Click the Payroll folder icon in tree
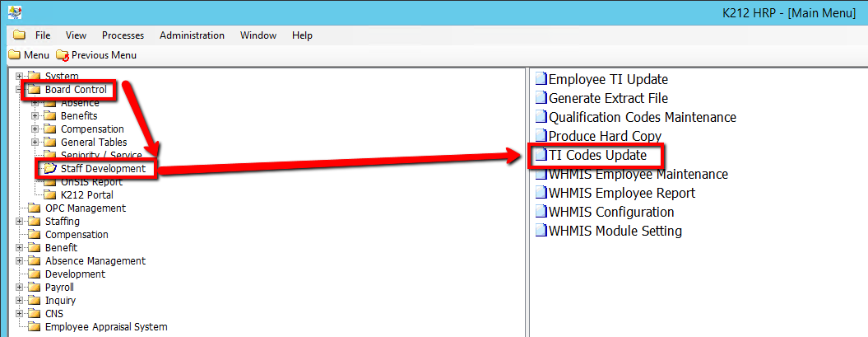 point(34,288)
